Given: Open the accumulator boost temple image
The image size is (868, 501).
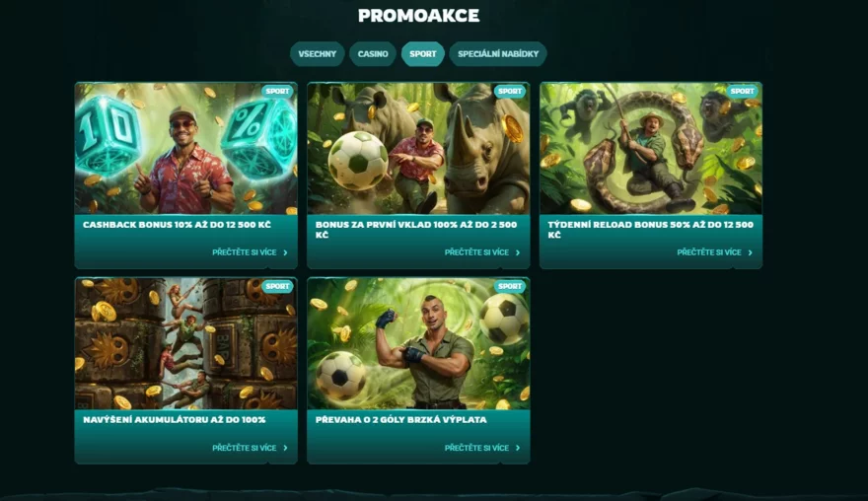Looking at the screenshot, I should pos(186,343).
